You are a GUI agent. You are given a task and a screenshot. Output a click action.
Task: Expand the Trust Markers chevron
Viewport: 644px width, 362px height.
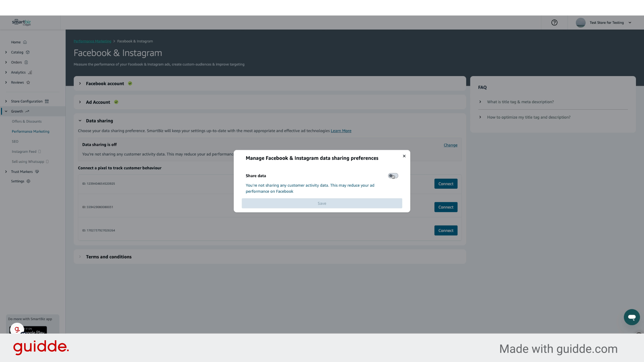(6, 172)
